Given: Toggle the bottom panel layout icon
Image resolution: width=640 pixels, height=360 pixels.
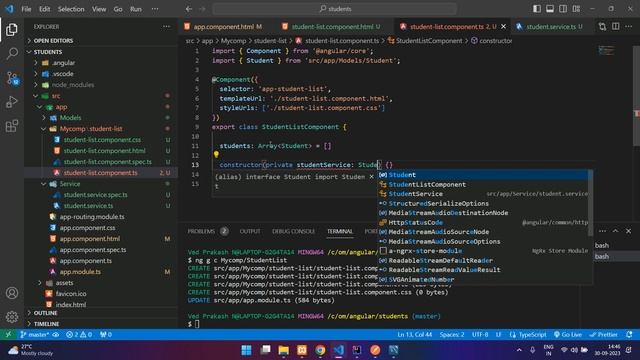Looking at the screenshot, I should (550, 9).
